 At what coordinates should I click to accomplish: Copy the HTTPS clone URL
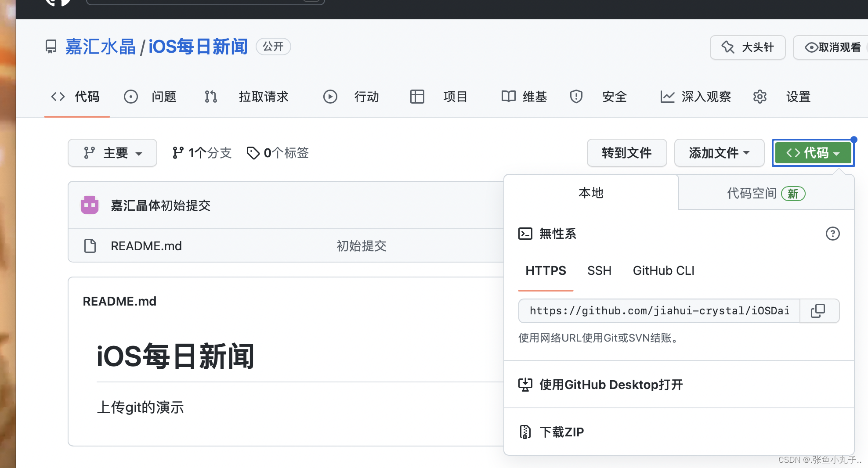coord(819,311)
